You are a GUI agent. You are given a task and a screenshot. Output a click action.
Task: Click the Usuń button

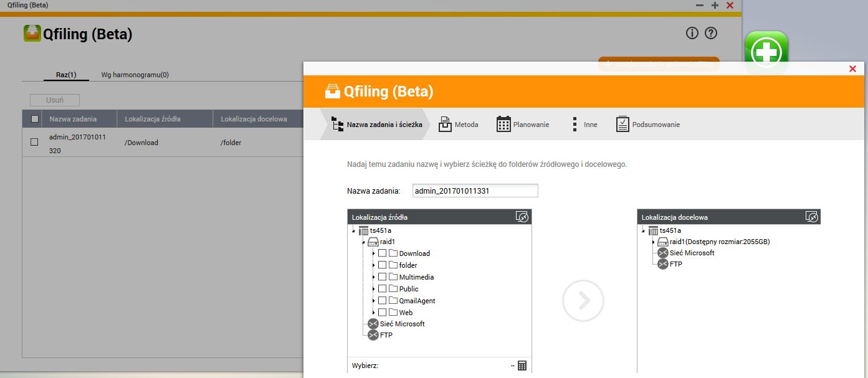point(55,100)
